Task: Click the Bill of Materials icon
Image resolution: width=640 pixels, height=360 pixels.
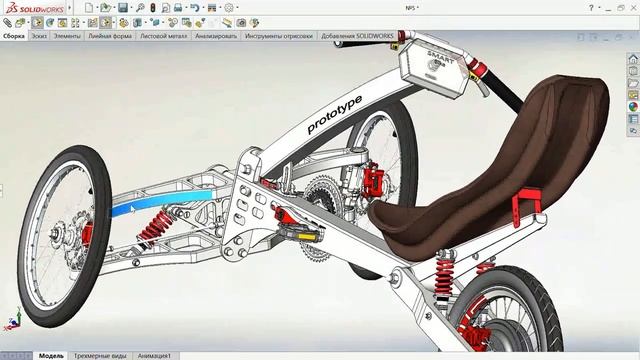Action: 187,23
